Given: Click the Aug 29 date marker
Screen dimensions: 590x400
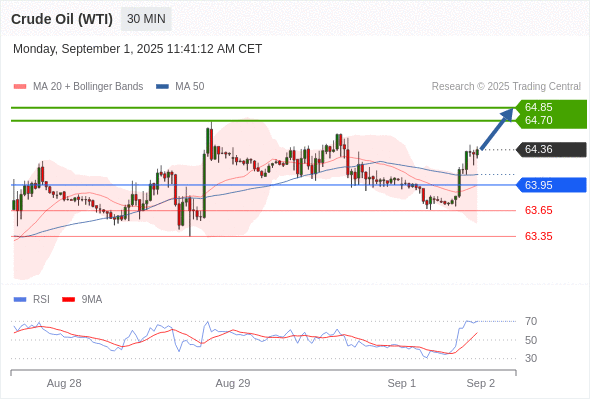Looking at the screenshot, I should (233, 383).
